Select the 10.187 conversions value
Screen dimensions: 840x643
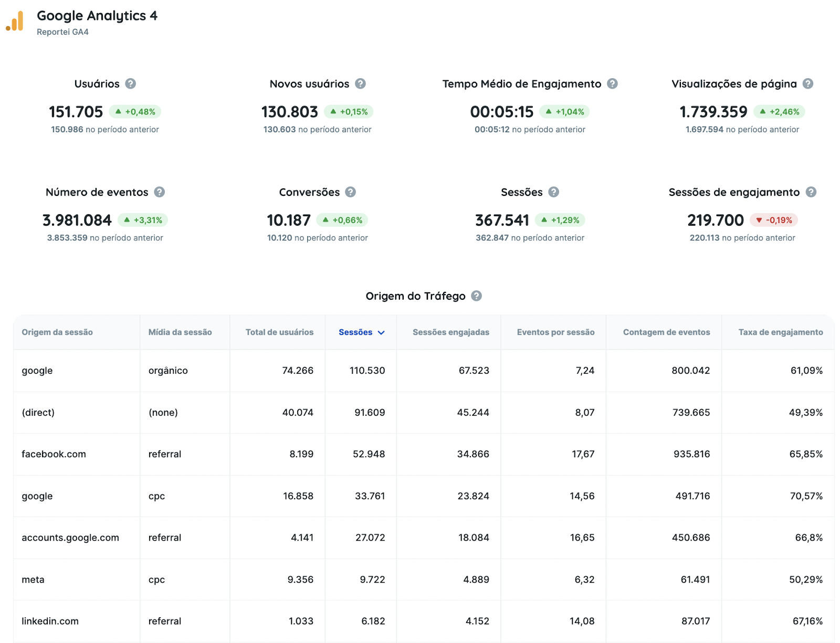click(x=289, y=220)
